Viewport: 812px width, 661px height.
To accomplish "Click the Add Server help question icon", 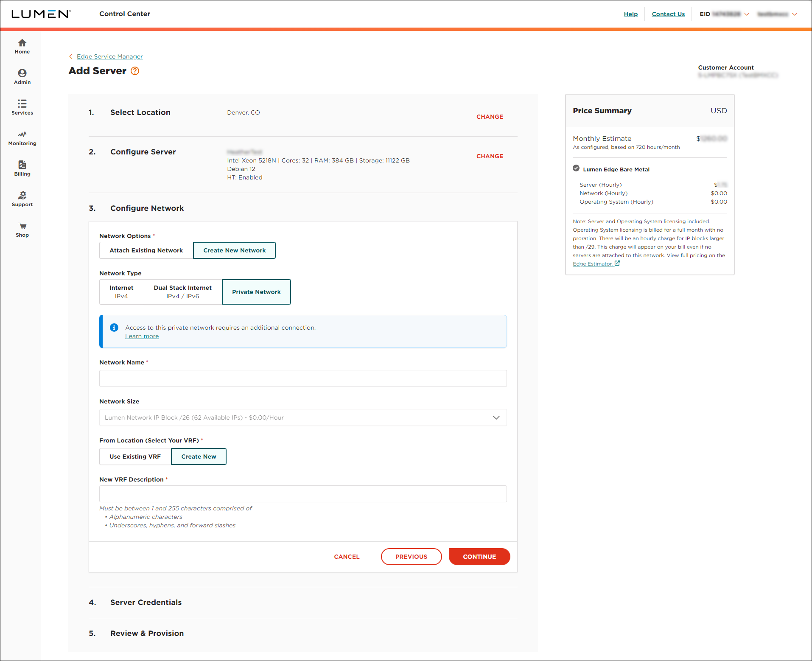I will 135,71.
